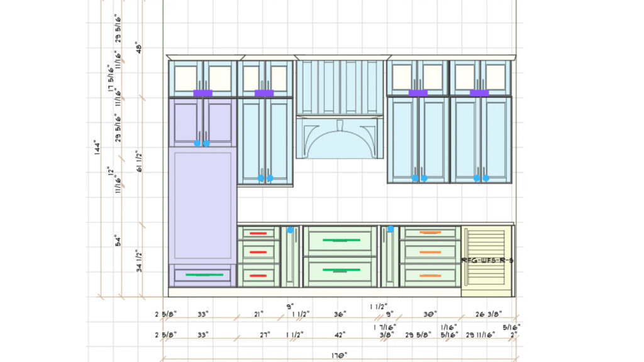Click blue dot on pullout beside red drawers
The height and width of the screenshot is (362, 644).
291,230
